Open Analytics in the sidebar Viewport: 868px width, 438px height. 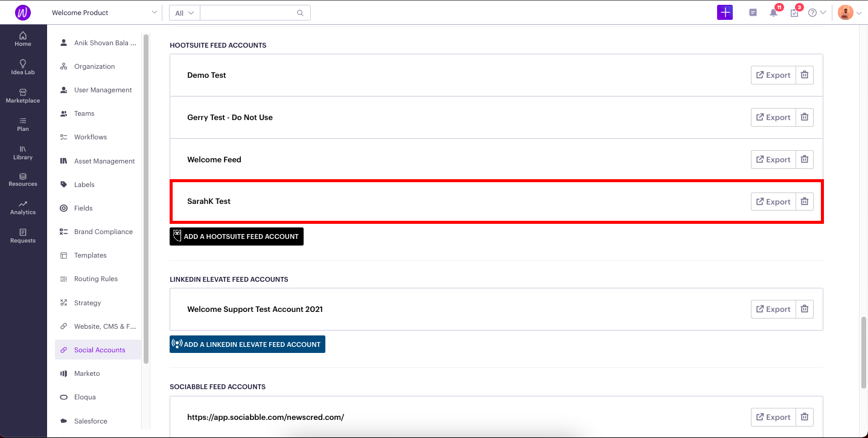[23, 208]
